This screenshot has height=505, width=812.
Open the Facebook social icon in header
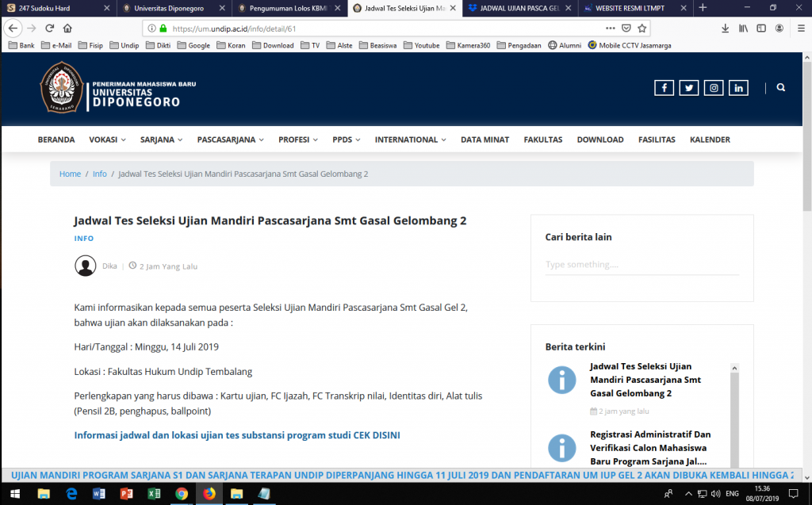[664, 88]
